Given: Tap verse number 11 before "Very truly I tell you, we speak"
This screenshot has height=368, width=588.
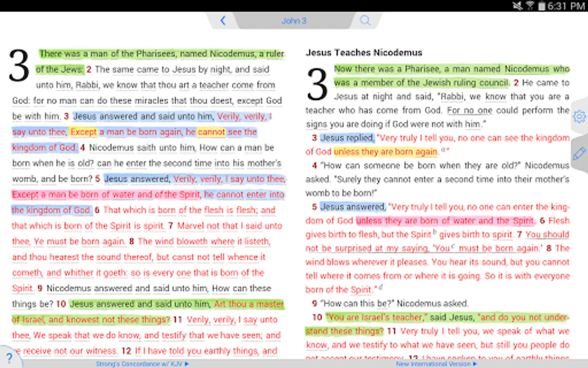Looking at the screenshot, I should pyautogui.click(x=392, y=331).
